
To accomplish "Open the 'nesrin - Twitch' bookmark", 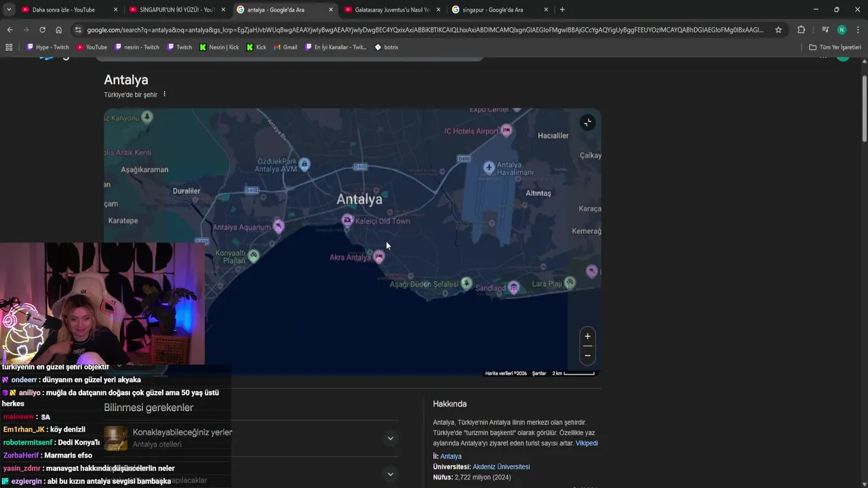I will tap(137, 47).
